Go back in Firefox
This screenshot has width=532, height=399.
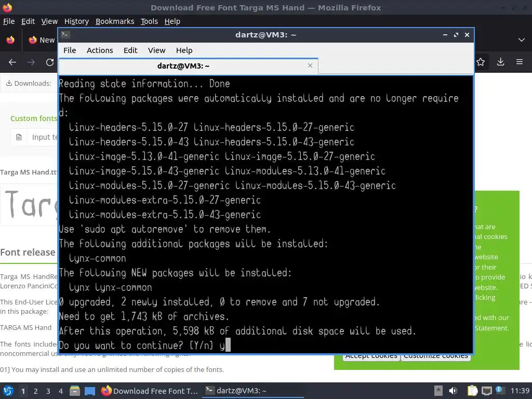(x=12, y=62)
